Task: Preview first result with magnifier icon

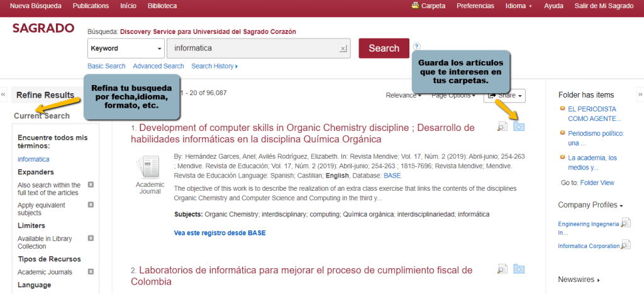Action: 502,127
